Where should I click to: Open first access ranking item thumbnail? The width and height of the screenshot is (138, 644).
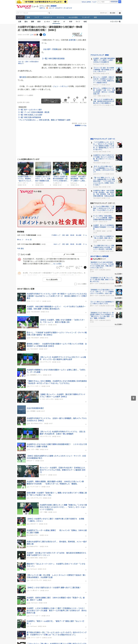coord(119,61)
